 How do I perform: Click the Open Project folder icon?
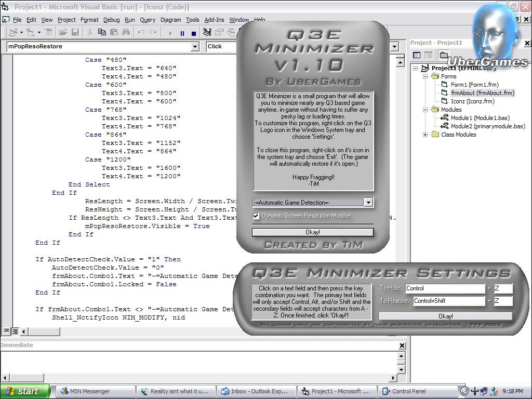click(63, 32)
